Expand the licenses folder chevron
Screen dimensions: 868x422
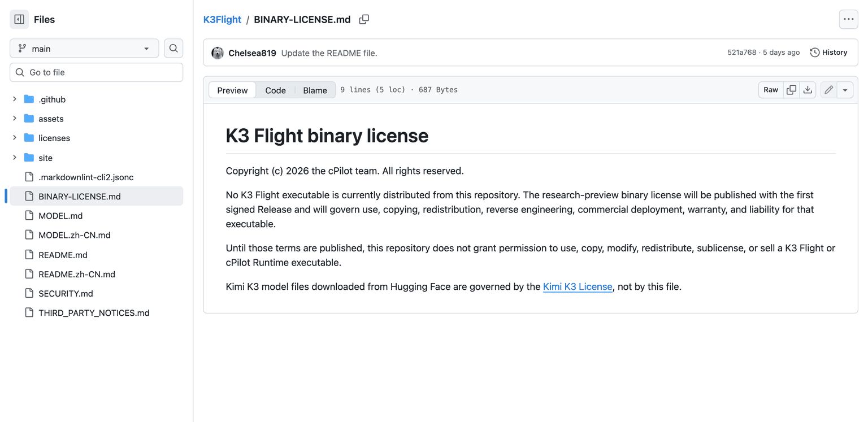[15, 138]
